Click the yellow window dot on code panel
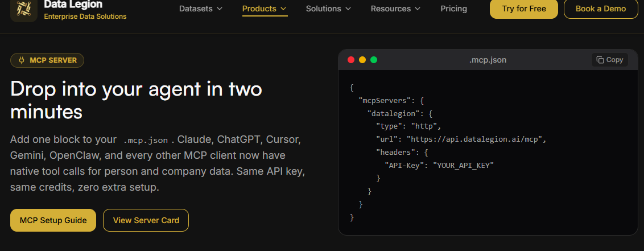 tap(362, 60)
